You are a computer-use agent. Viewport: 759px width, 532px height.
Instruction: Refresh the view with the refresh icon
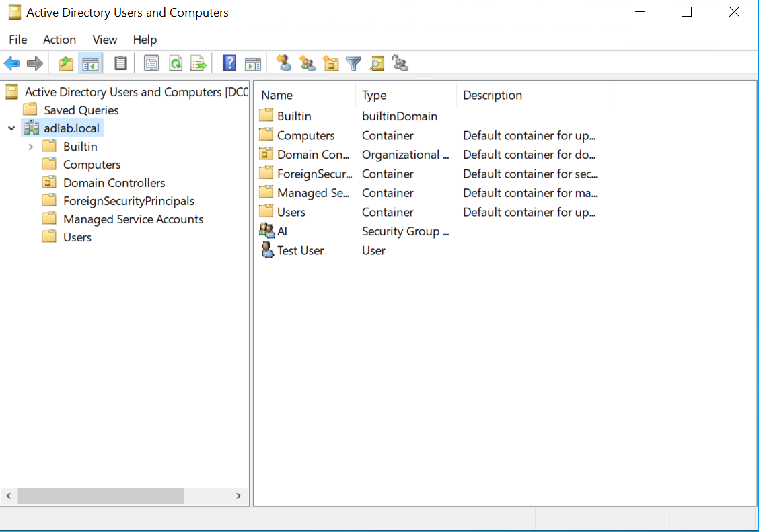point(176,63)
